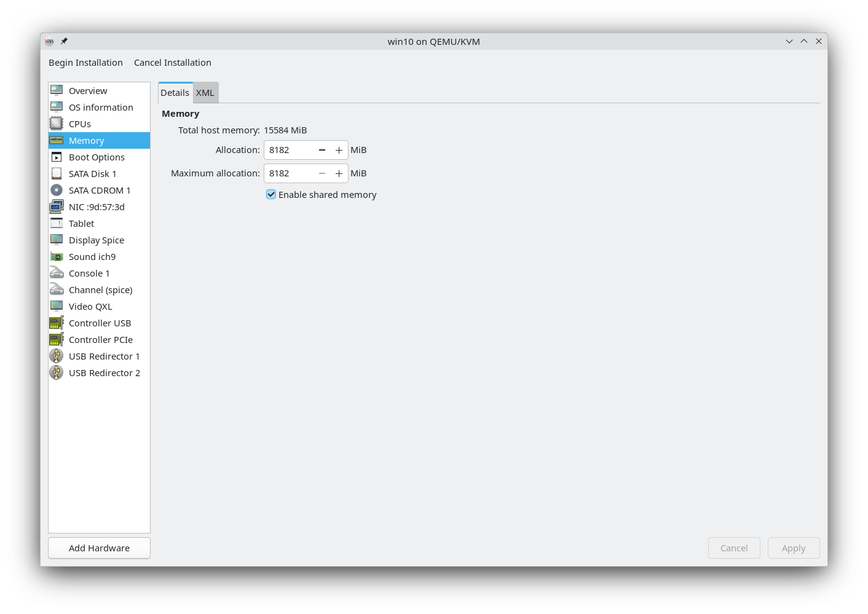Select the Boot Options icon
Viewport: 868px width, 614px height.
tap(57, 157)
